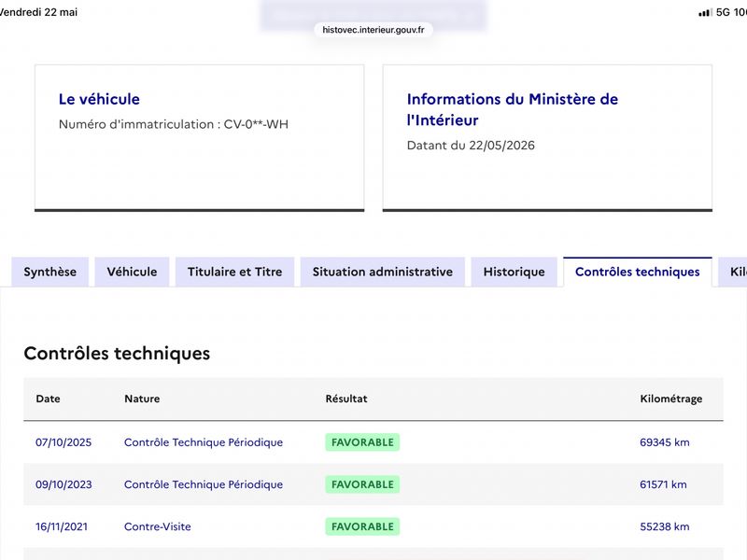Screen dimensions: 747x560
Task: Click the Informations du Ministère de l'Intérieur card
Action: point(547,138)
